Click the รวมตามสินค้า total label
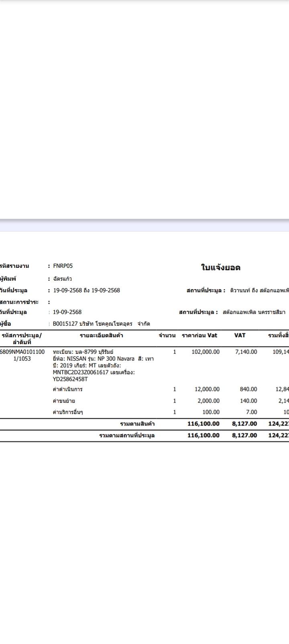Image resolution: width=289 pixels, height=644 pixels. (137, 424)
